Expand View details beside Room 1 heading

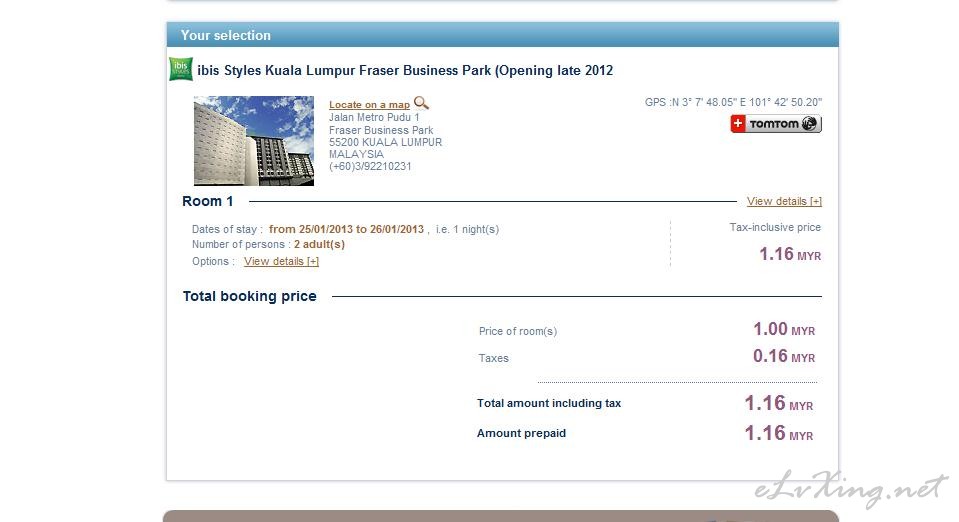[x=784, y=201]
